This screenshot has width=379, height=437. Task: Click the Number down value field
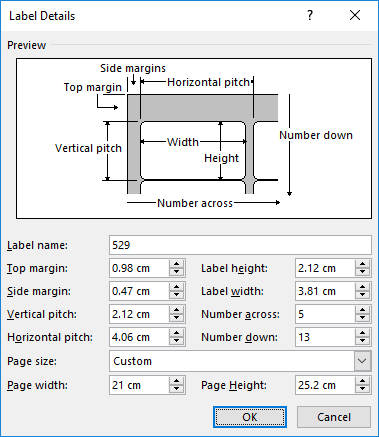325,337
